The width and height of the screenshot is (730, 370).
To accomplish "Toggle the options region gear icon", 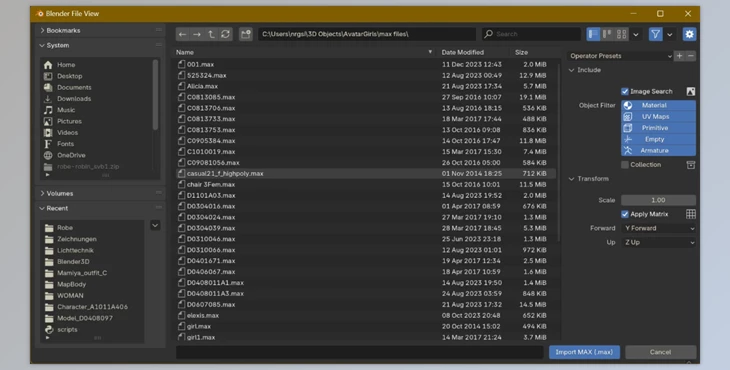I will tap(689, 34).
